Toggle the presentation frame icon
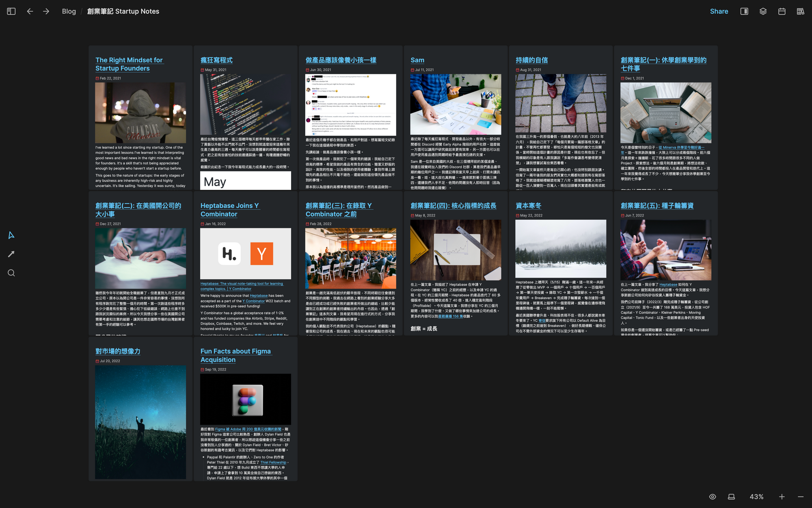 (731, 497)
